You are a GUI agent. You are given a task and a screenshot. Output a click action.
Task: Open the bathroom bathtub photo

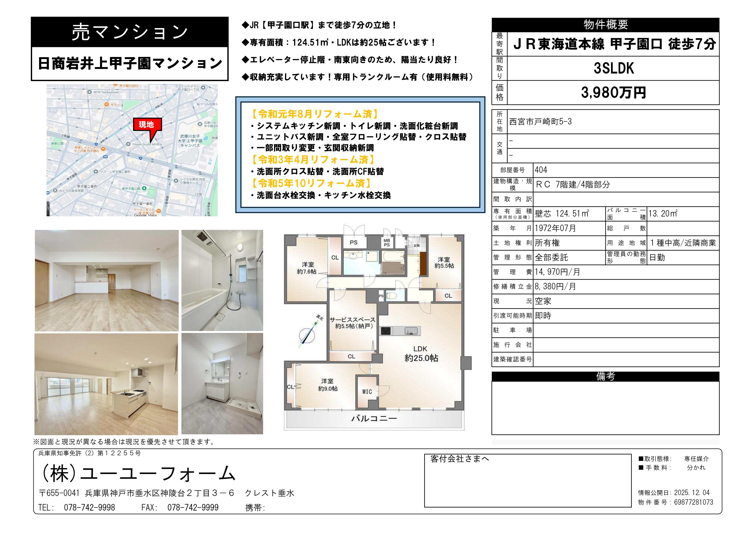(222, 280)
